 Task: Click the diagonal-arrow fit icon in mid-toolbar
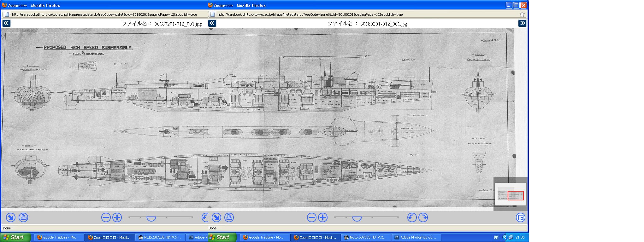[216, 217]
